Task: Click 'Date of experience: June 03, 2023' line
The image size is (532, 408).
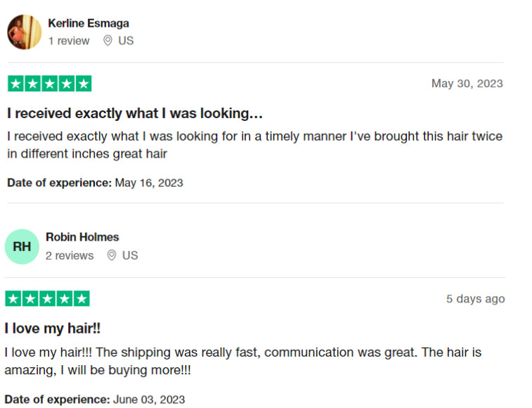Action: (95, 400)
